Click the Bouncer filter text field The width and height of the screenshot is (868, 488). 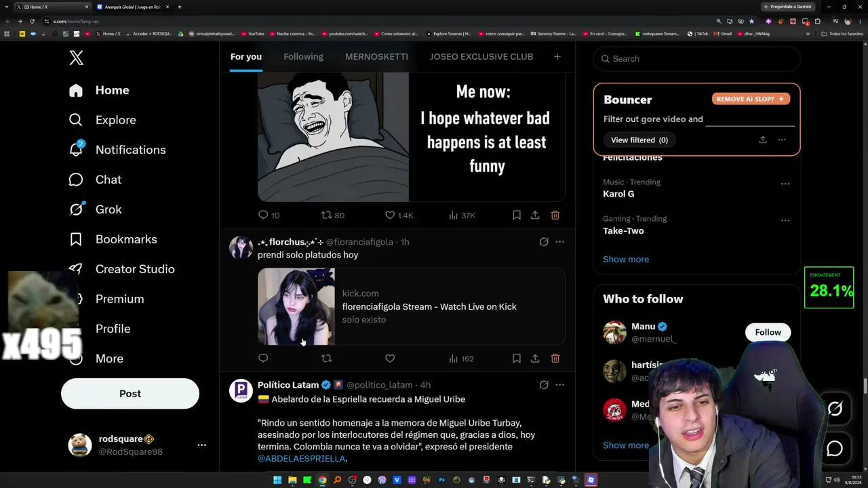point(751,119)
